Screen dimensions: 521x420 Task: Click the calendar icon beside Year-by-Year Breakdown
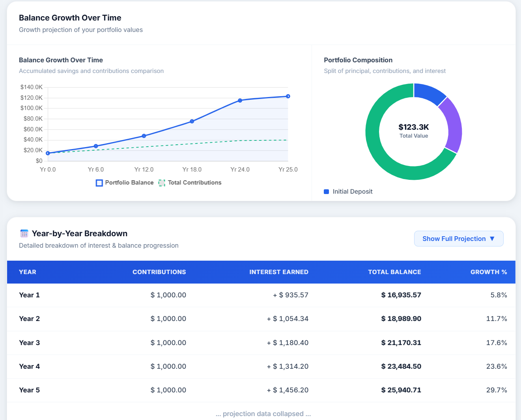[x=24, y=233]
